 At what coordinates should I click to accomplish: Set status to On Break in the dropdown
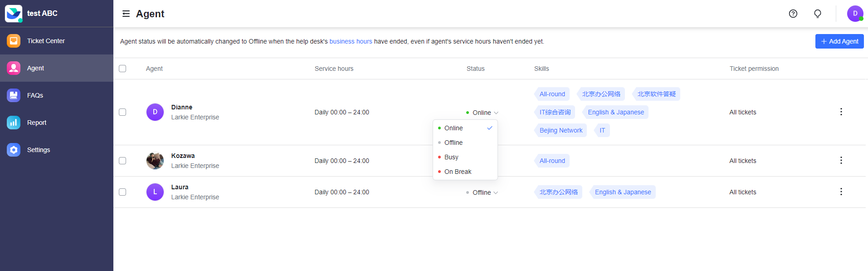pos(458,172)
